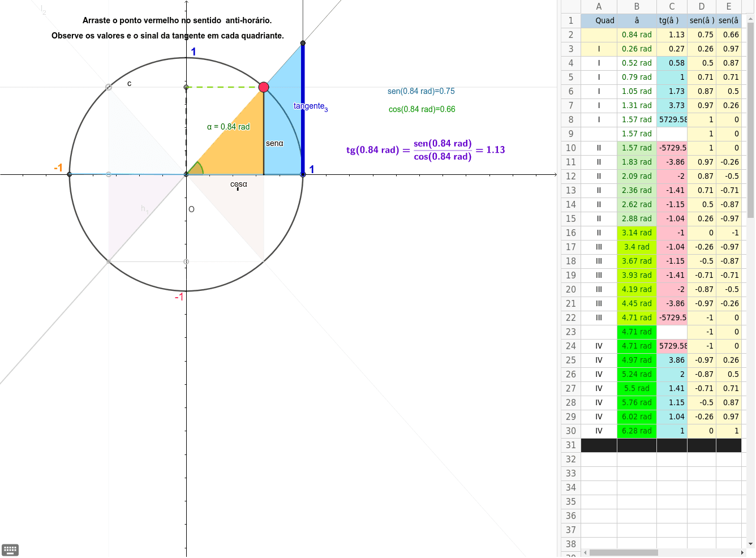Click the black filled cell A31

[x=599, y=445]
